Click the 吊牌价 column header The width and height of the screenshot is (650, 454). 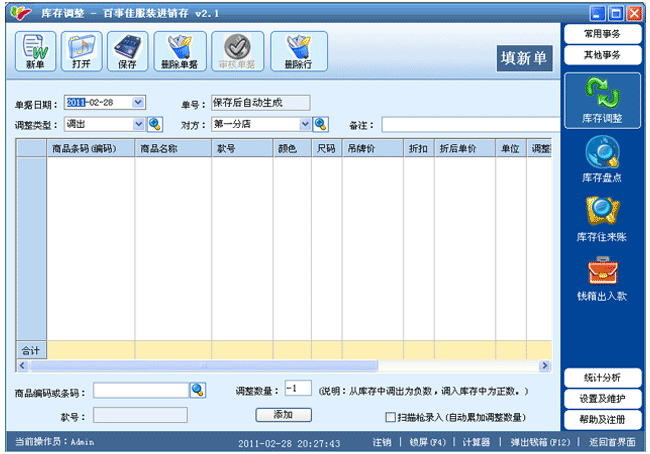pyautogui.click(x=373, y=148)
